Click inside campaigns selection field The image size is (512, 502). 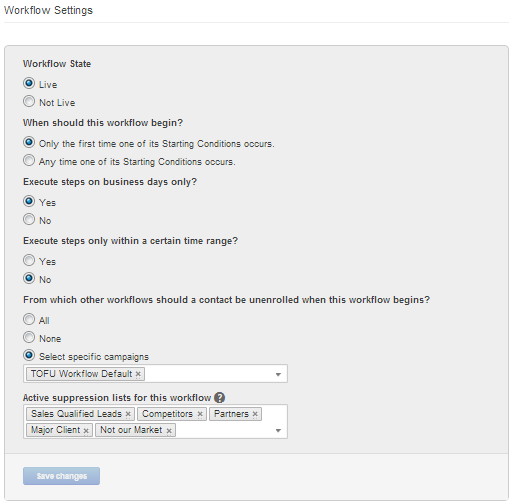point(207,374)
